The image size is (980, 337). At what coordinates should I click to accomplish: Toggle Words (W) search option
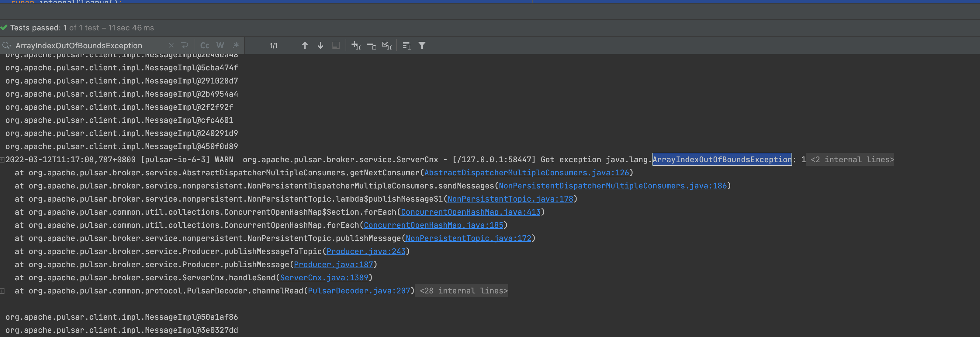220,46
